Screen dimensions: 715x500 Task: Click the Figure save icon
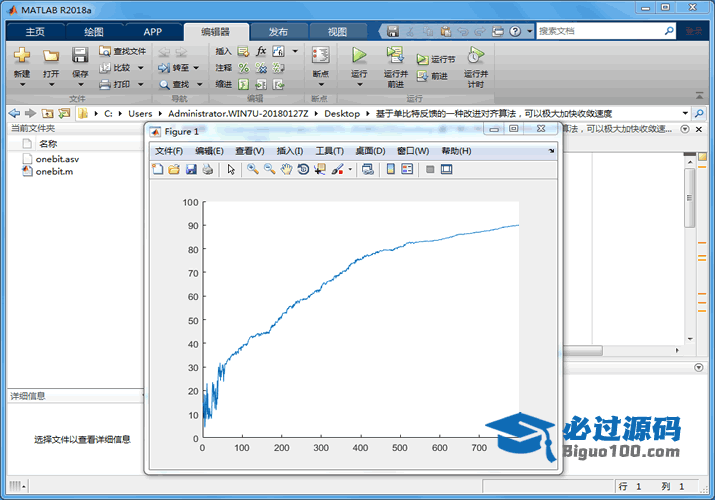(x=191, y=170)
